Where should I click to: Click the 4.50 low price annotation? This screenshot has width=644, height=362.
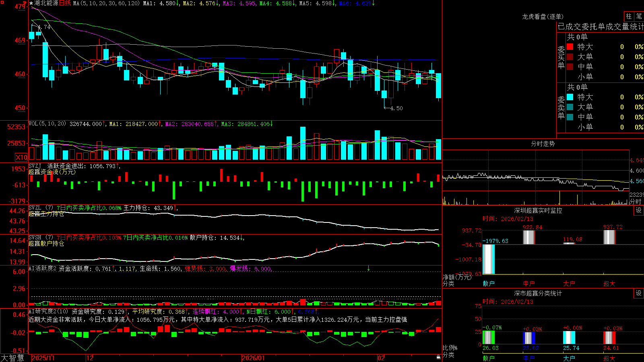point(396,108)
